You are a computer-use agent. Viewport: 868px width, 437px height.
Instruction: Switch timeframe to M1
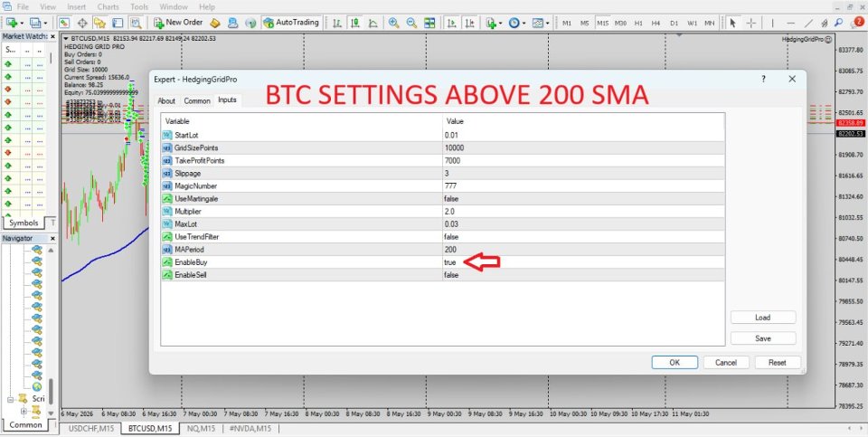[567, 23]
